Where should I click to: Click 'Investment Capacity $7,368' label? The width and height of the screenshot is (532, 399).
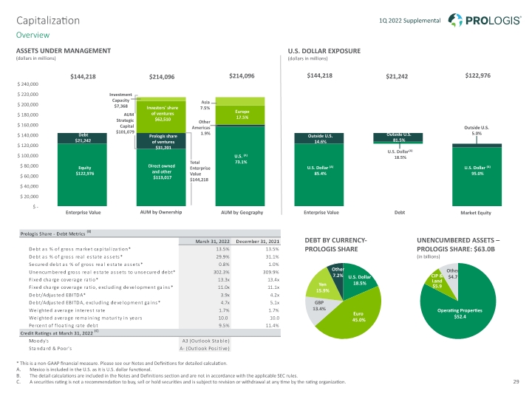click(120, 100)
